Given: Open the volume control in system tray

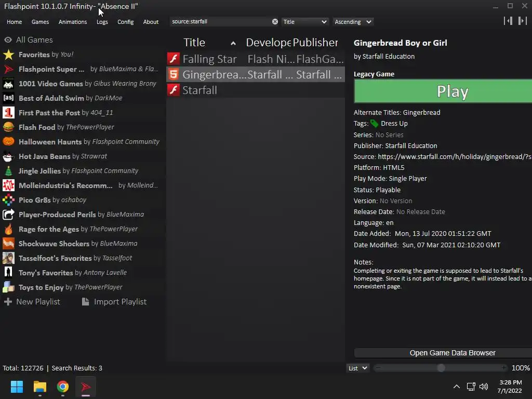Looking at the screenshot, I should [484, 387].
